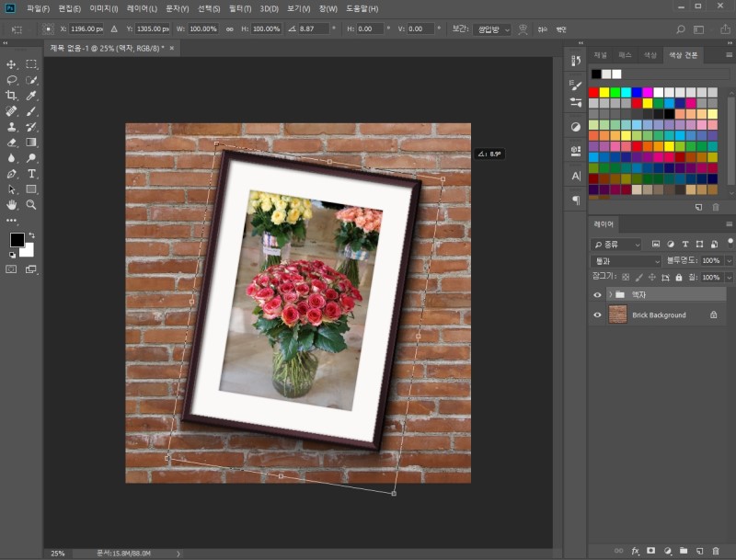Switch to the 채널 panel tab

[x=601, y=55]
